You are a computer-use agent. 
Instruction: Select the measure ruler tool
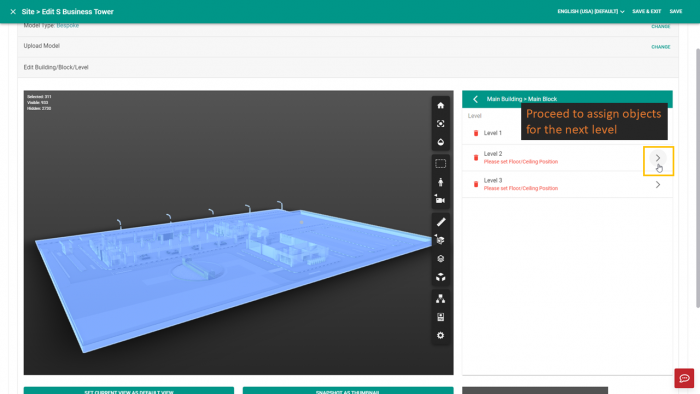point(440,222)
